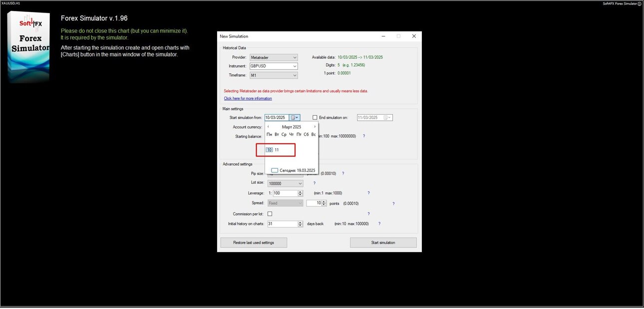This screenshot has width=644, height=309.
Task: Click 'Сегодня: 19.03.2025' today shortcut in calendar
Action: (x=294, y=170)
